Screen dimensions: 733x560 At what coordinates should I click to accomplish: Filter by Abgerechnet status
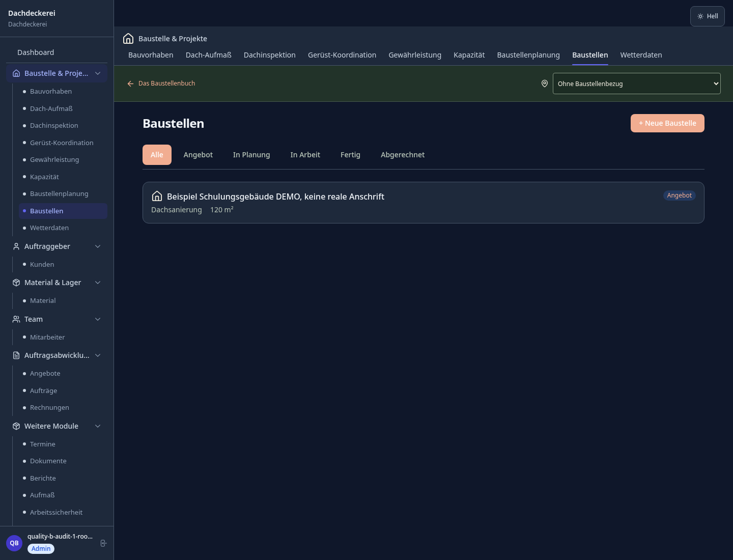point(403,155)
